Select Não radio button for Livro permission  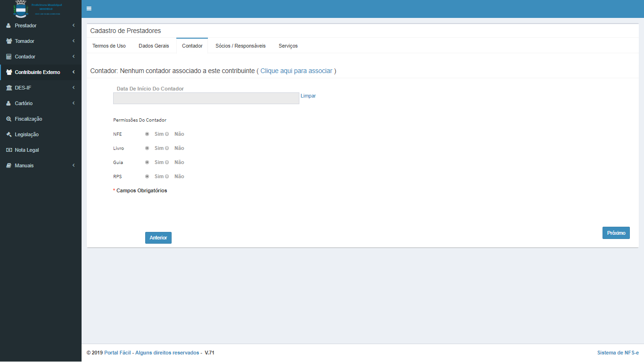(167, 148)
